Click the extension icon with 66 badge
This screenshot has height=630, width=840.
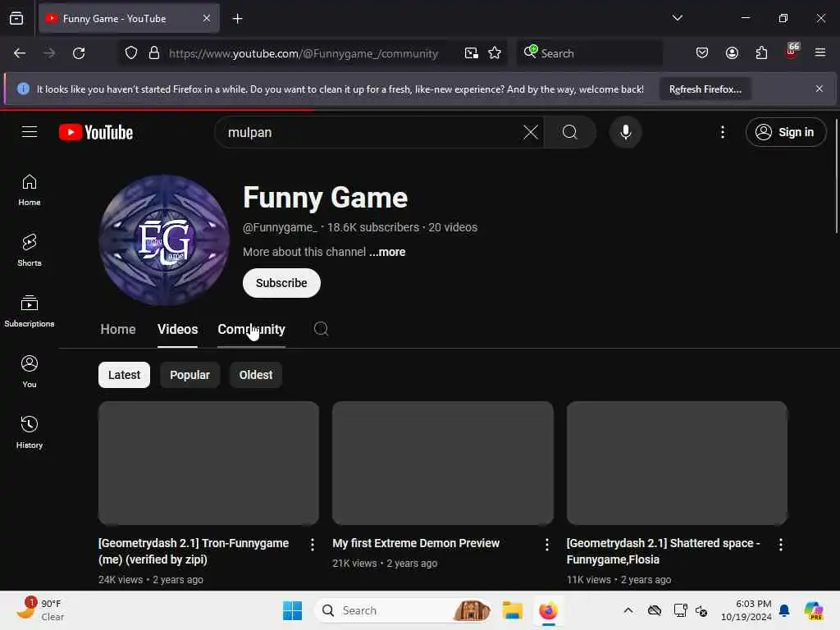(x=792, y=52)
